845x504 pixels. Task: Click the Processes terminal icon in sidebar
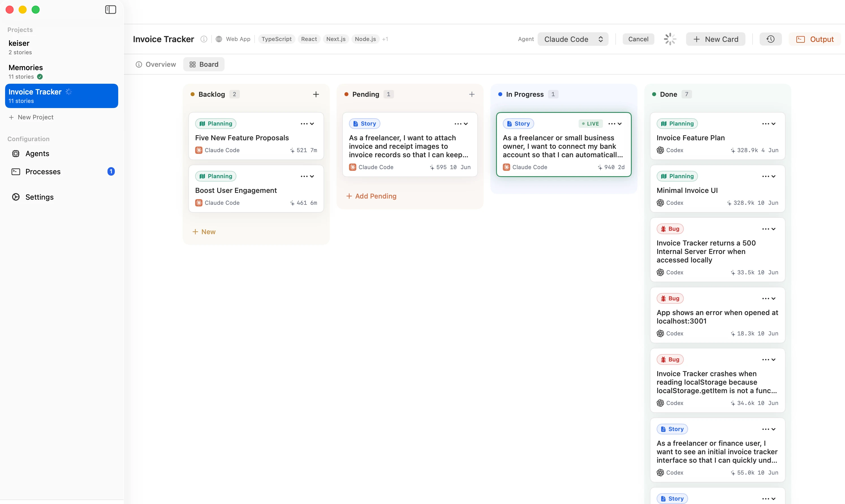16,171
